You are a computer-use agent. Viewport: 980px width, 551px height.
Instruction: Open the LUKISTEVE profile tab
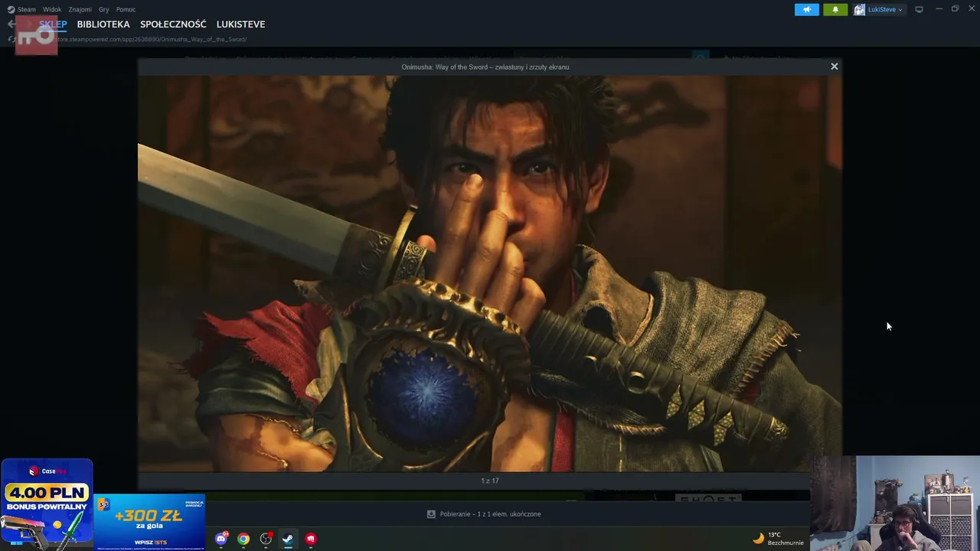click(x=240, y=24)
